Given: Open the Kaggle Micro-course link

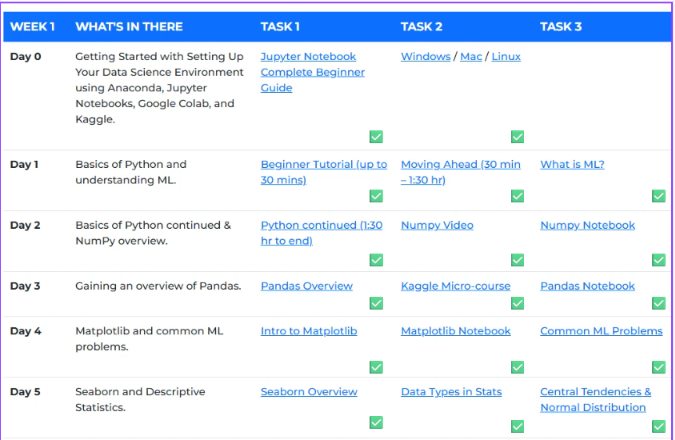Looking at the screenshot, I should 455,286.
